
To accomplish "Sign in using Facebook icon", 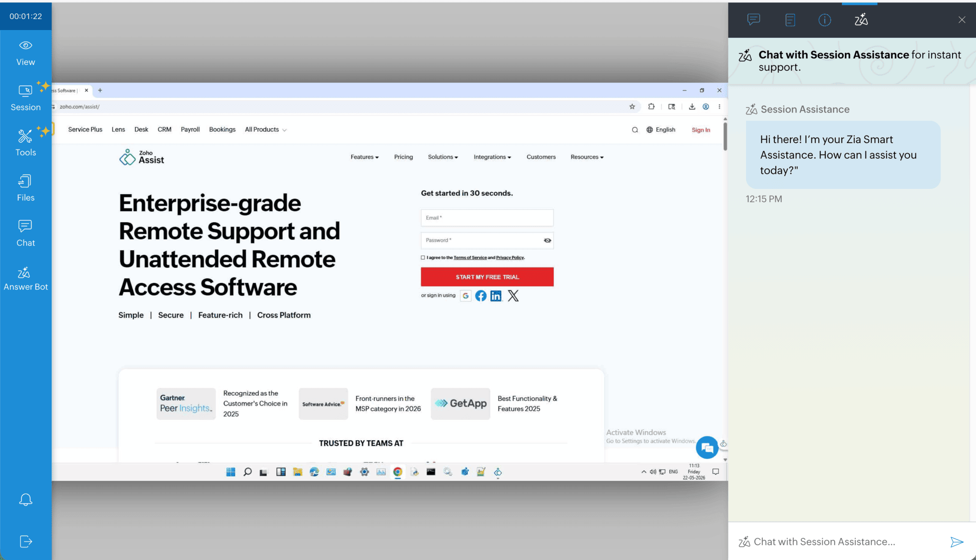I will tap(481, 296).
